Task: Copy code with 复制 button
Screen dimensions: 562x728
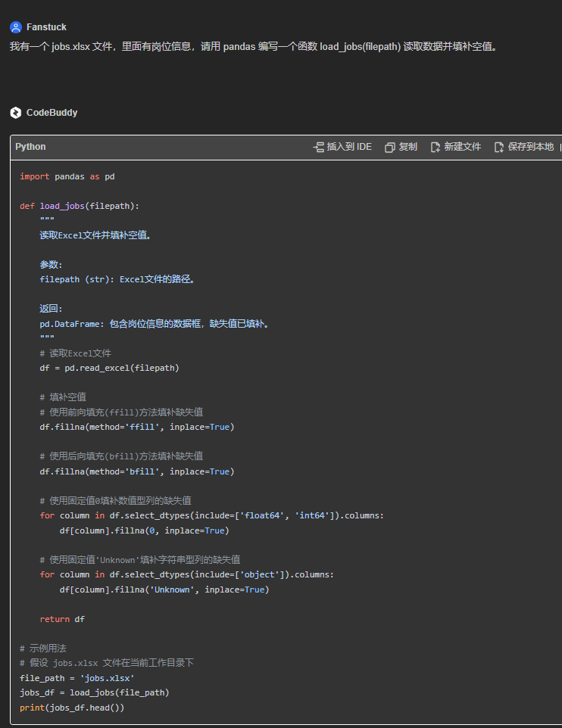Action: (401, 147)
